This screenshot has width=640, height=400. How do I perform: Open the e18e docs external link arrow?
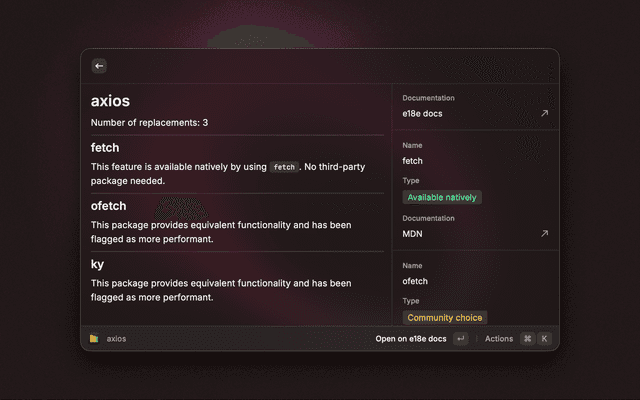click(544, 113)
